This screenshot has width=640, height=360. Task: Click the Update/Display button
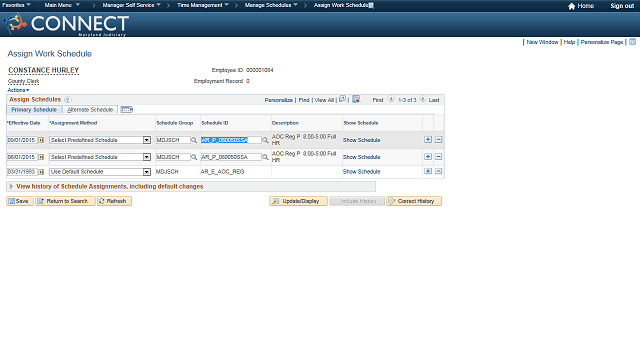pyautogui.click(x=298, y=201)
